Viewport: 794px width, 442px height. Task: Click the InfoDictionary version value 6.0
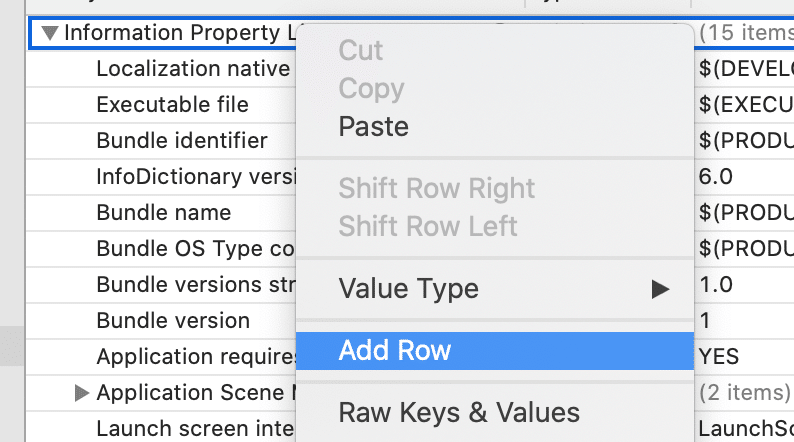click(716, 177)
